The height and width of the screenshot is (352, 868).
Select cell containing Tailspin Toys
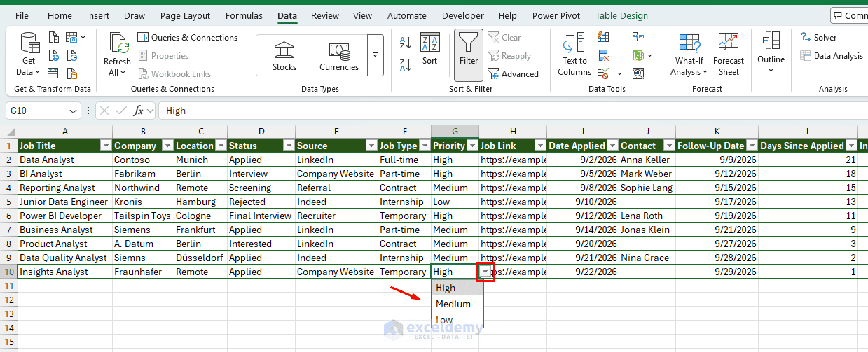coord(144,216)
